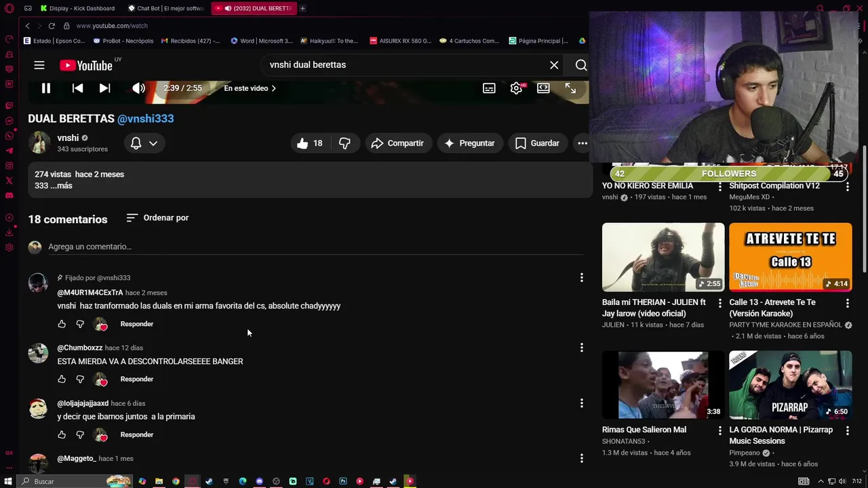The height and width of the screenshot is (488, 868).
Task: Reply to the M4UR1M4CExTrA comment
Action: pos(136,324)
